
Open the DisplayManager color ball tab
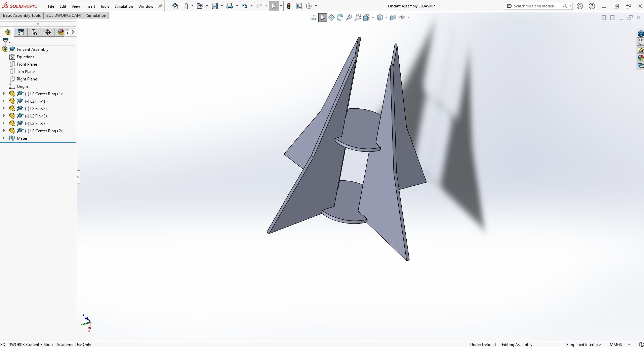tap(61, 32)
